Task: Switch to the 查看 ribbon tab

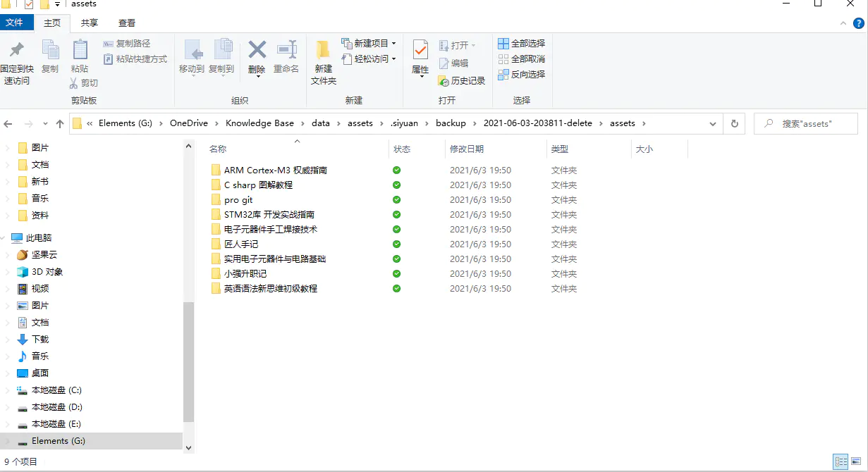Action: tap(127, 23)
